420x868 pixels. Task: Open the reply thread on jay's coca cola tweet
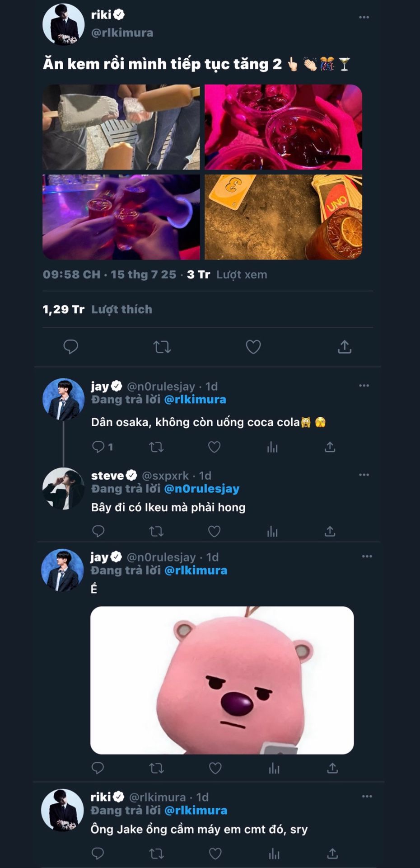(x=98, y=447)
